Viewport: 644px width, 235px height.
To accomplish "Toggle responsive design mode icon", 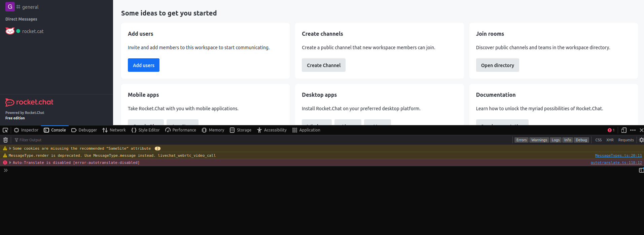I will [623, 130].
